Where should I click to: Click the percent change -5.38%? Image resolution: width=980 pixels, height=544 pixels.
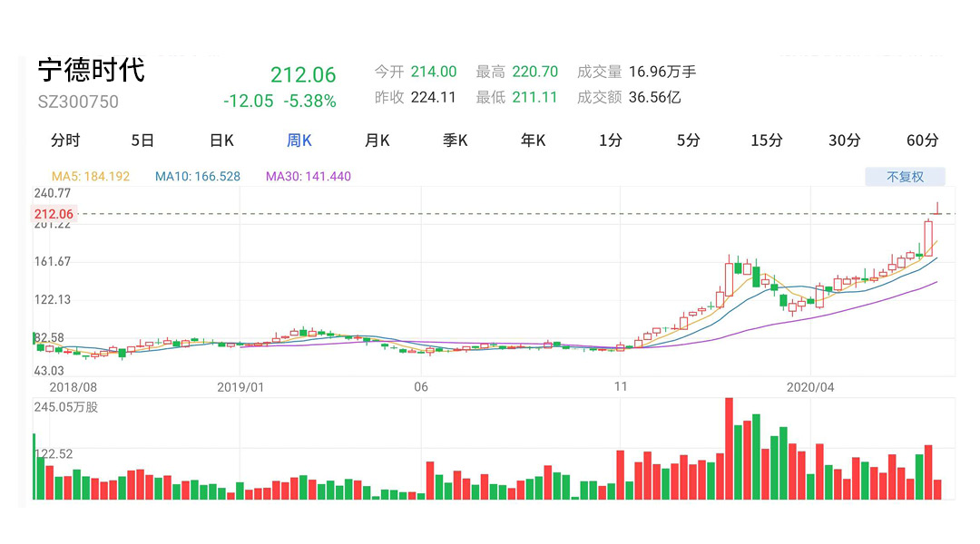coord(309,102)
